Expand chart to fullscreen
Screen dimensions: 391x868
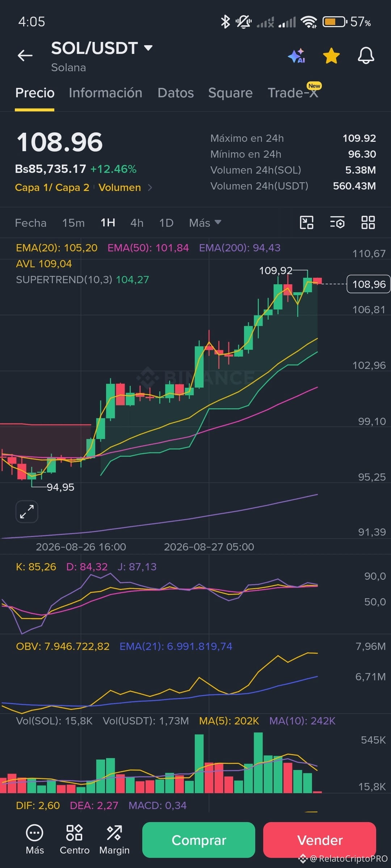click(27, 511)
